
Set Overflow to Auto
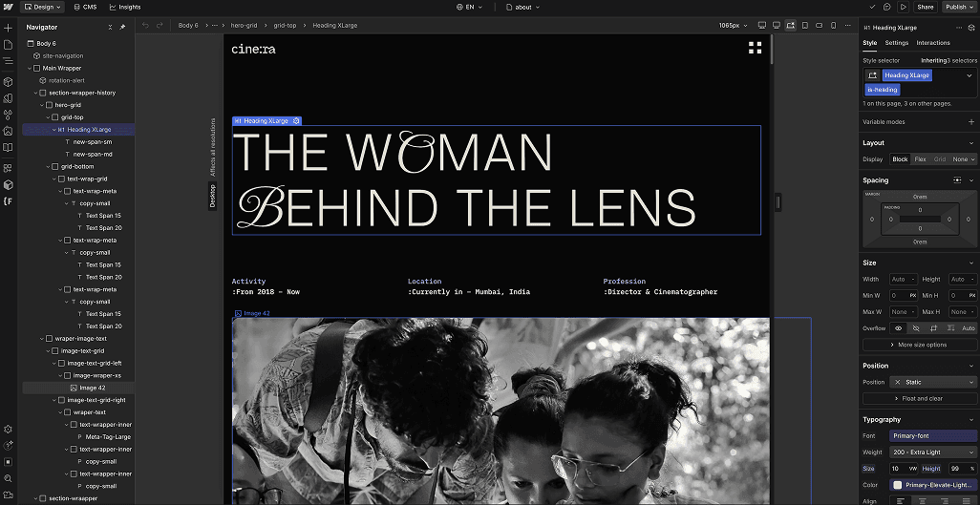[x=969, y=328]
